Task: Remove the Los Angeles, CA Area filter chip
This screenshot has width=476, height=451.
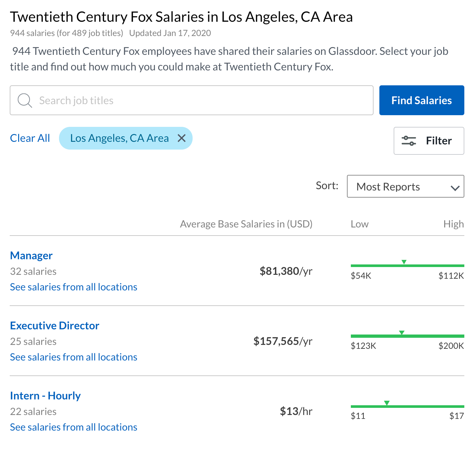Action: tap(182, 138)
